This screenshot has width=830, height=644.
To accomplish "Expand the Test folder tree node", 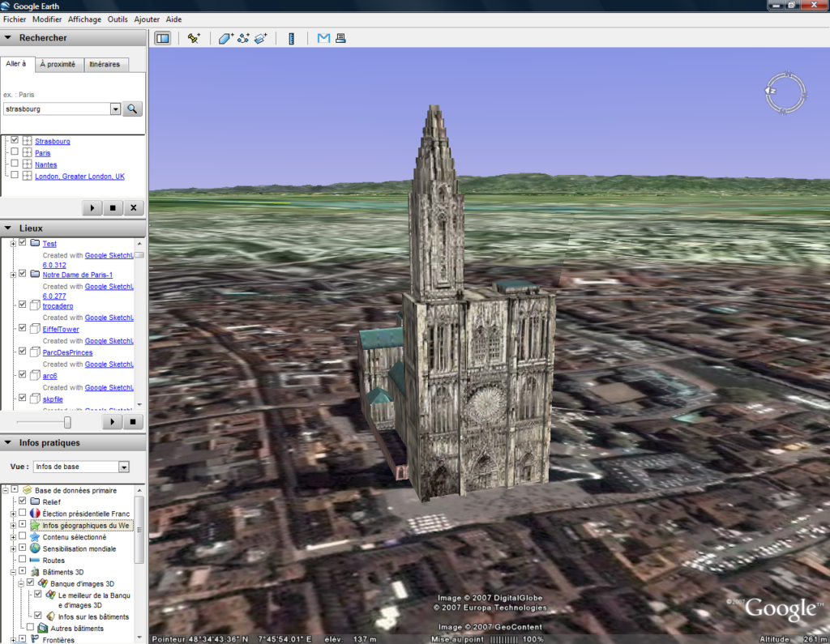I will pyautogui.click(x=13, y=243).
